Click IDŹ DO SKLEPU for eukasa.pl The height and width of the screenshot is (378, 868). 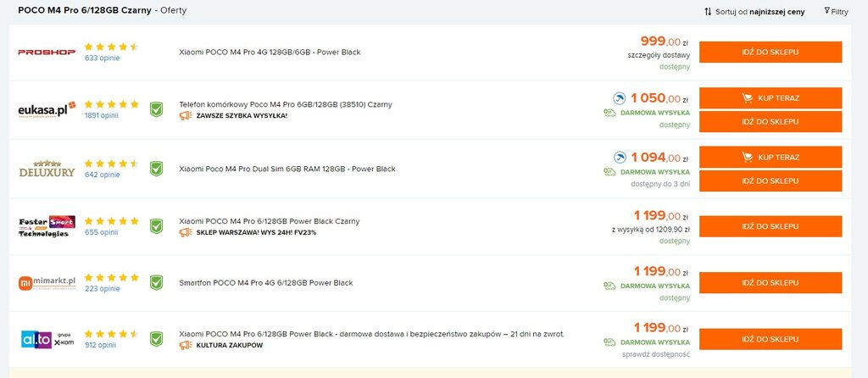tap(770, 122)
